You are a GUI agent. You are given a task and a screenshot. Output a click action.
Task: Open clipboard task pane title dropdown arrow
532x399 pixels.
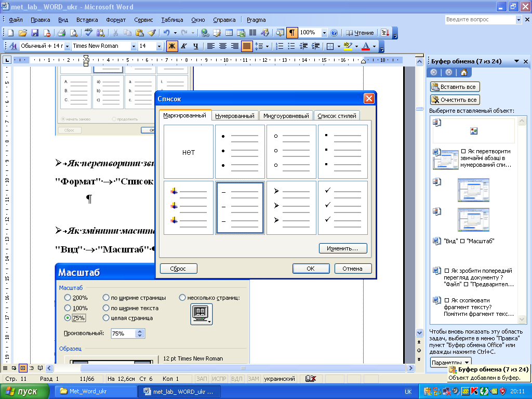click(x=516, y=61)
